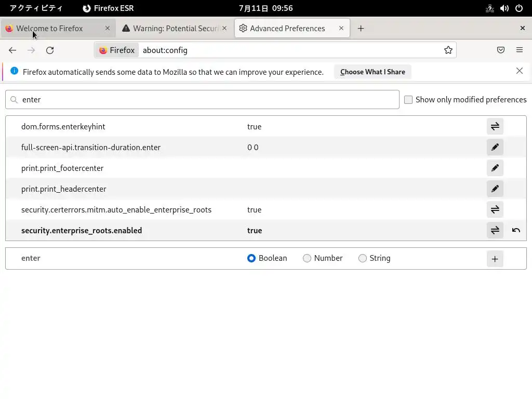This screenshot has height=399, width=532.
Task: Select the Number type radio button
Action: coord(307,258)
